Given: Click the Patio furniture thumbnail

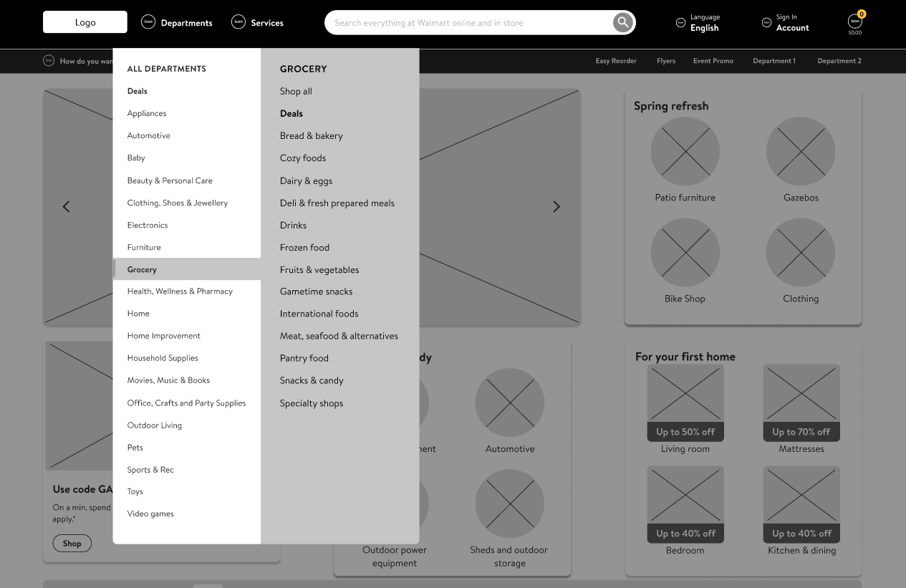Looking at the screenshot, I should [x=685, y=151].
